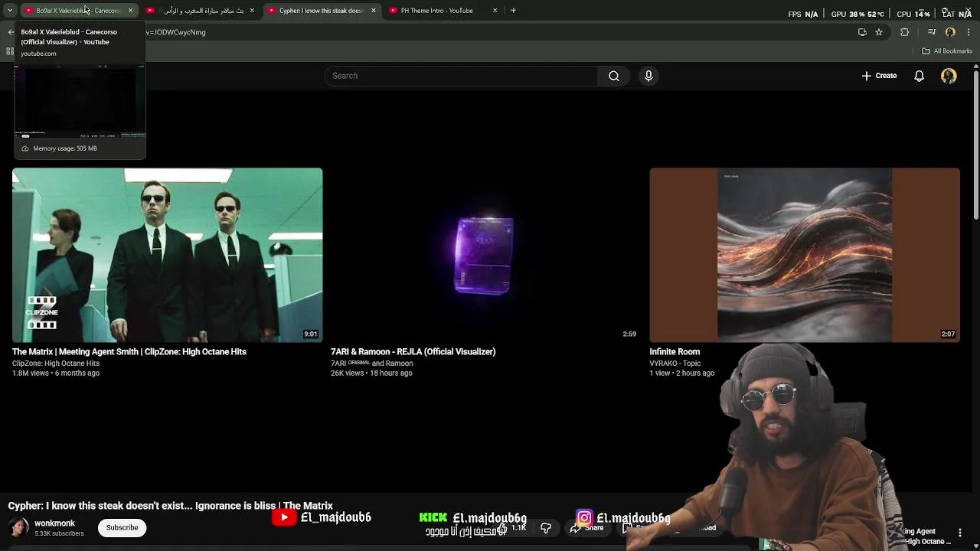
Task: Click the '5.33K subscribers' text
Action: point(59,533)
